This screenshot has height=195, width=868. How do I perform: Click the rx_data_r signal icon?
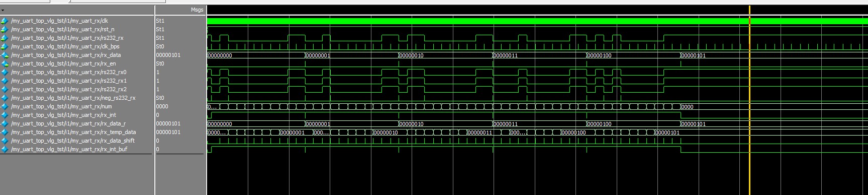[5, 123]
